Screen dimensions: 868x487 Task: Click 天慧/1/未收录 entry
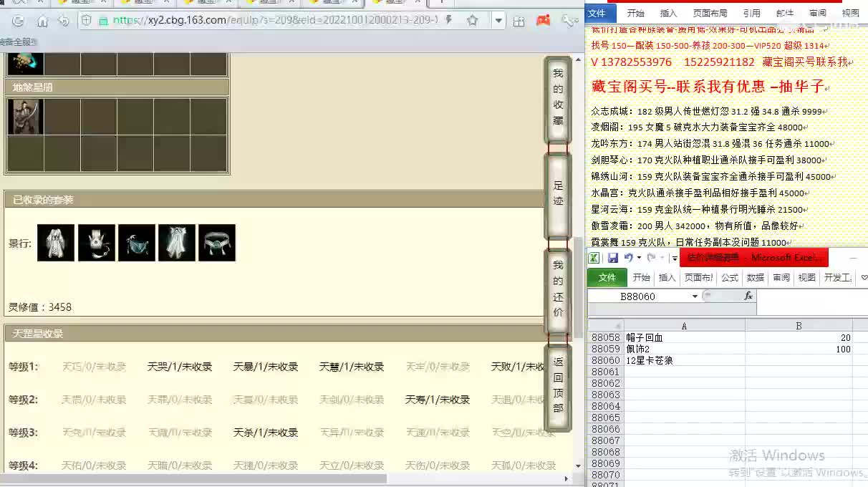[x=352, y=367]
